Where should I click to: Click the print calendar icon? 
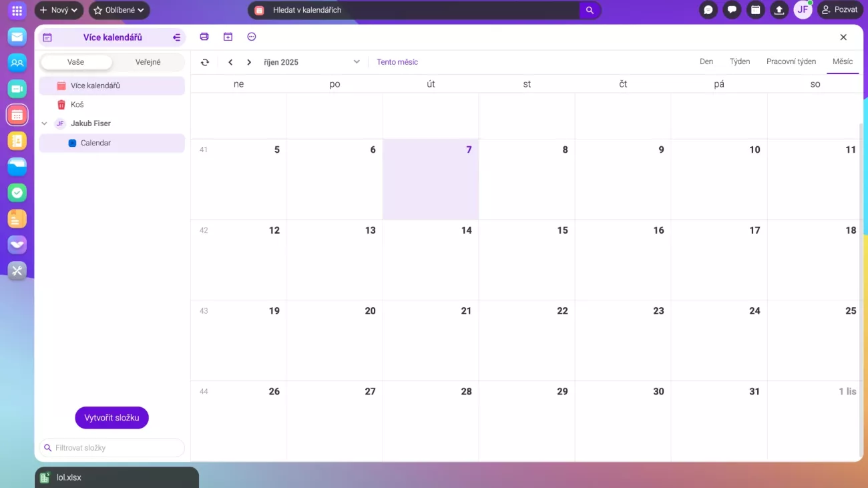point(204,37)
